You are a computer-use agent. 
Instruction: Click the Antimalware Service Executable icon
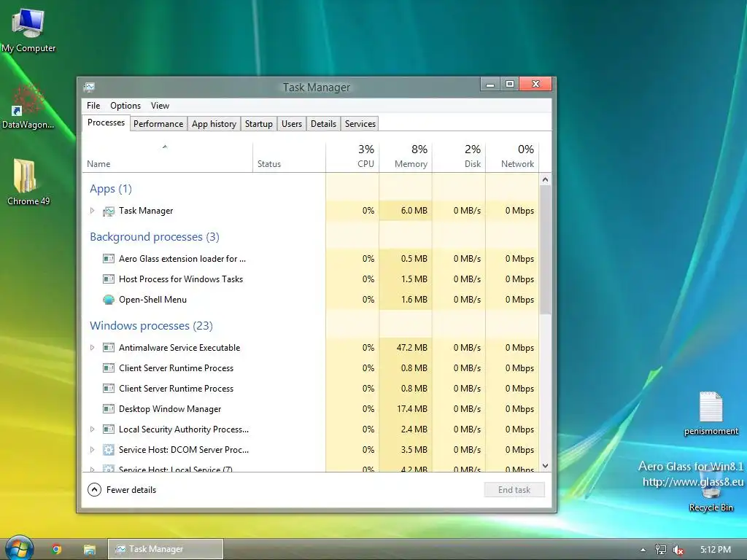coord(109,348)
